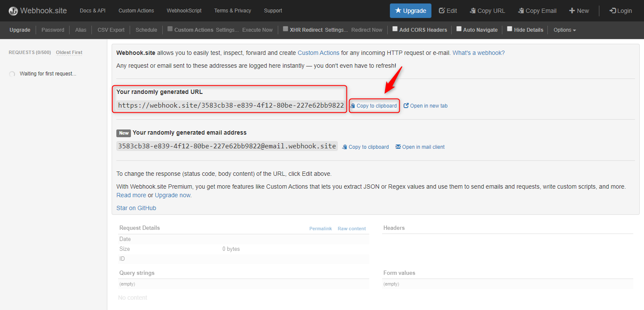Open Docs & API menu item
Viewport: 644px width, 310px height.
point(92,11)
